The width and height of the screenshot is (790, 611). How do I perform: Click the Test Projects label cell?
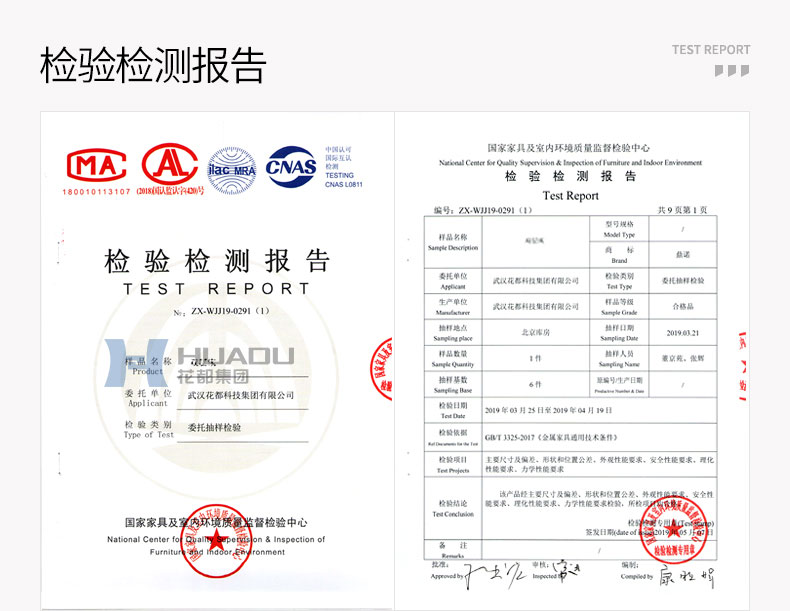pos(453,464)
